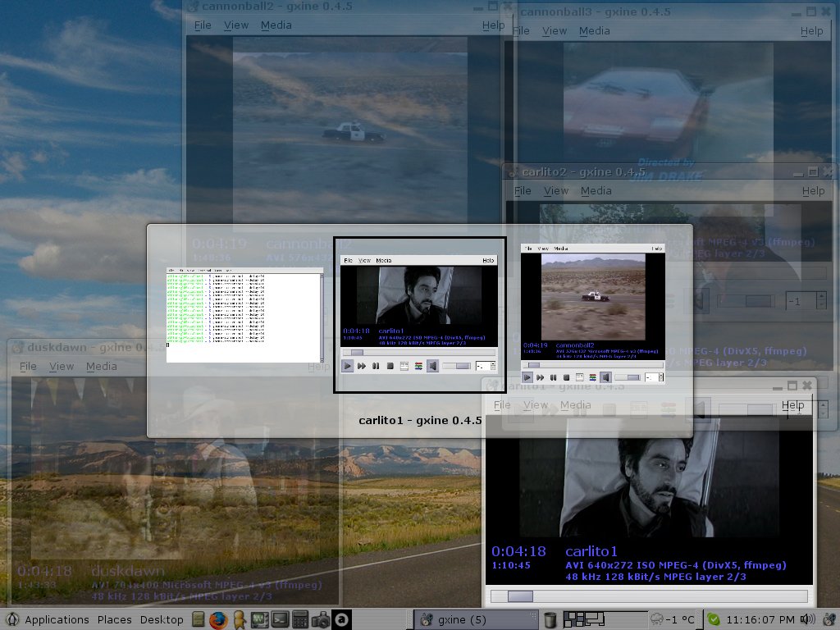Click the workspace switcher applet
This screenshot has height=630, width=840.
pyautogui.click(x=605, y=620)
